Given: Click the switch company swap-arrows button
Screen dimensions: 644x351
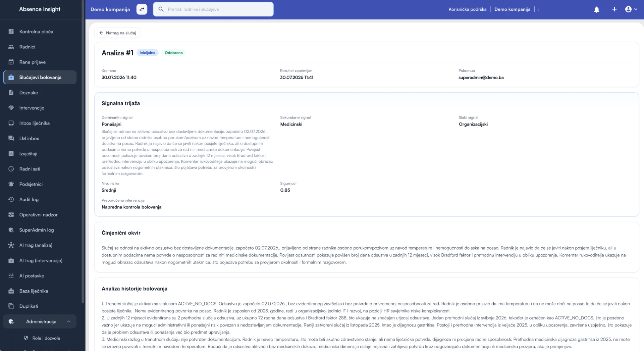Looking at the screenshot, I should pyautogui.click(x=142, y=9).
